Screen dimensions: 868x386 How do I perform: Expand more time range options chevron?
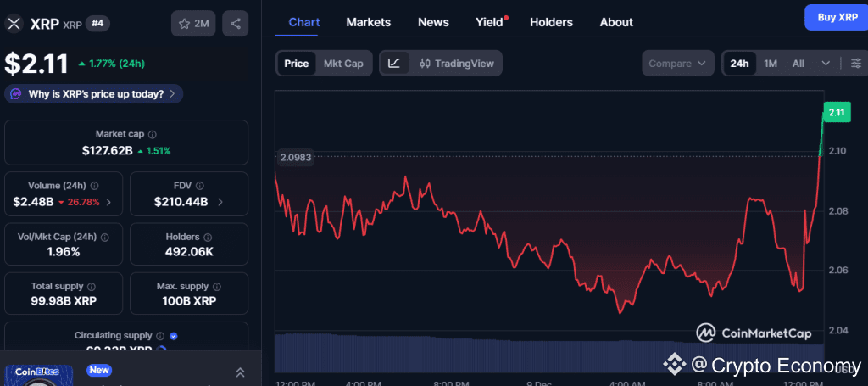pos(826,63)
